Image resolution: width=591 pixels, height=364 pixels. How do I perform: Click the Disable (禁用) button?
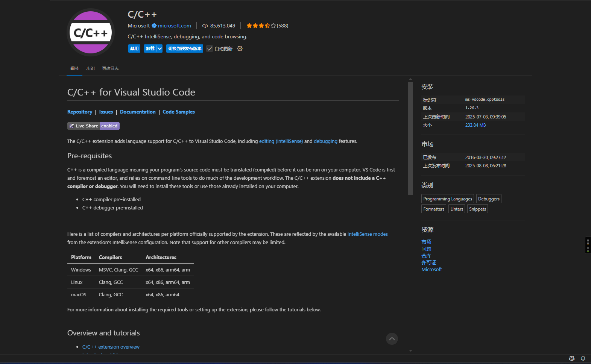[x=134, y=49]
